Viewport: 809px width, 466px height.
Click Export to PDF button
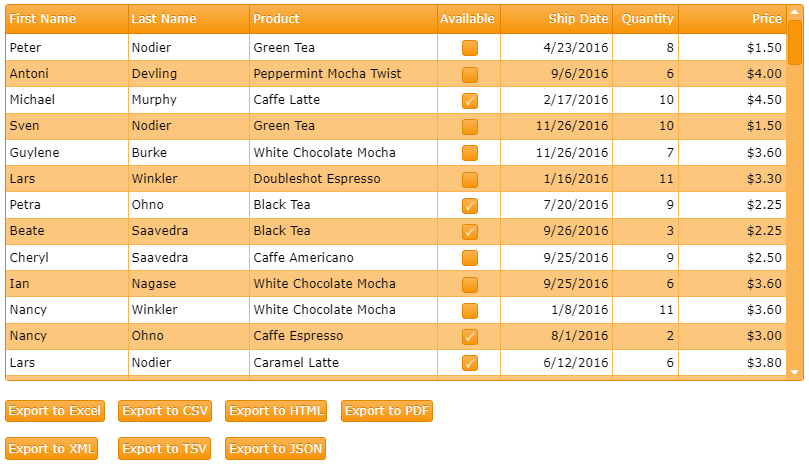click(387, 411)
